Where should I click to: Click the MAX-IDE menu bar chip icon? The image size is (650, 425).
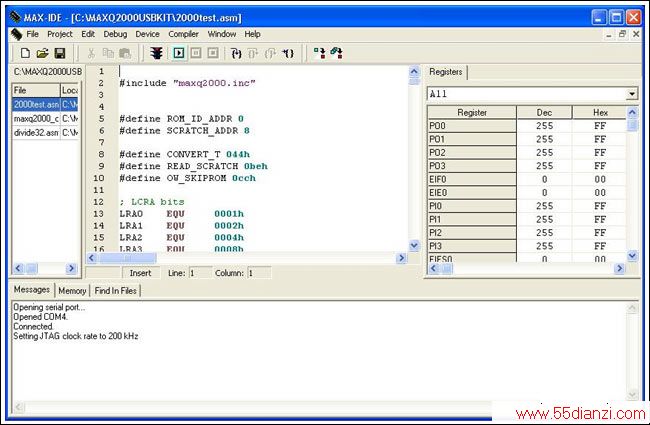click(x=16, y=34)
